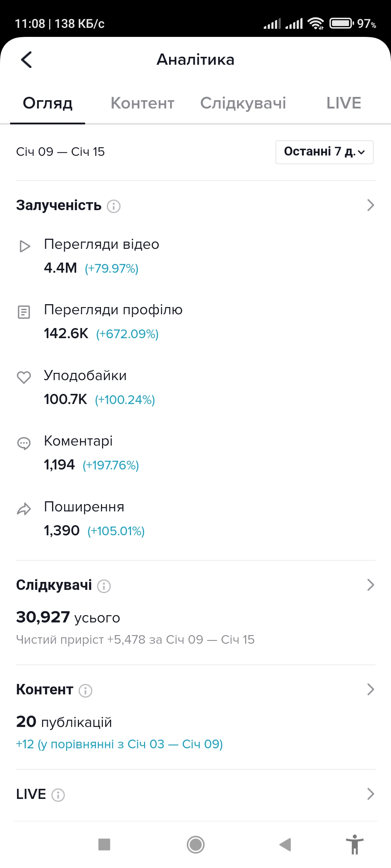Screen dimensions: 391x868
Task: Tap info icon beside Слідкувачі heading
Action: tap(104, 586)
